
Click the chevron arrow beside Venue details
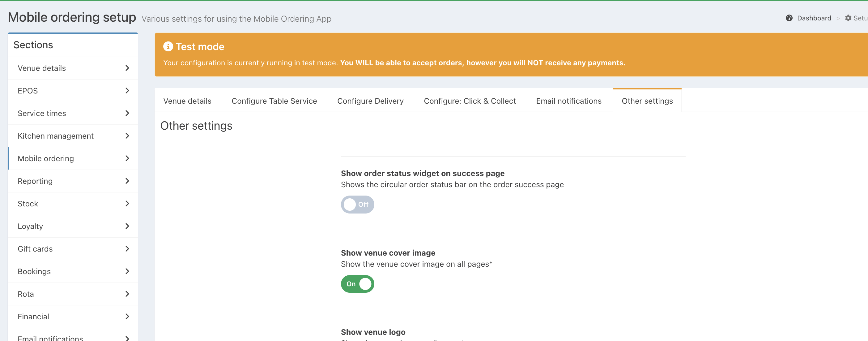click(x=127, y=68)
